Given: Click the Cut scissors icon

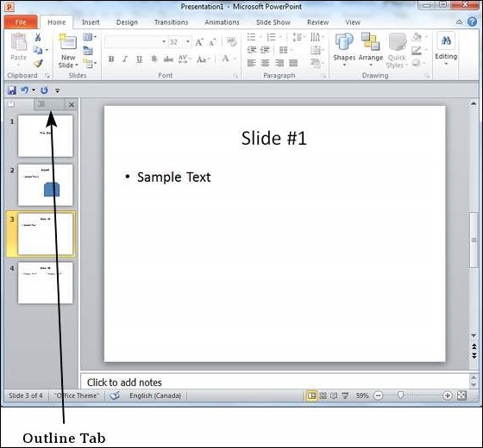Looking at the screenshot, I should tap(38, 37).
